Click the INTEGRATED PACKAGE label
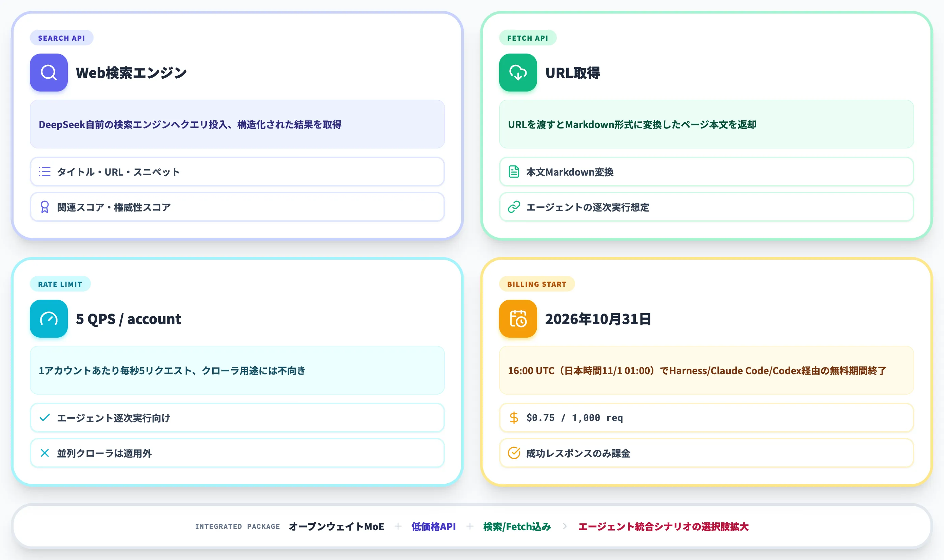Screen dimensions: 944x560 pyautogui.click(x=237, y=526)
